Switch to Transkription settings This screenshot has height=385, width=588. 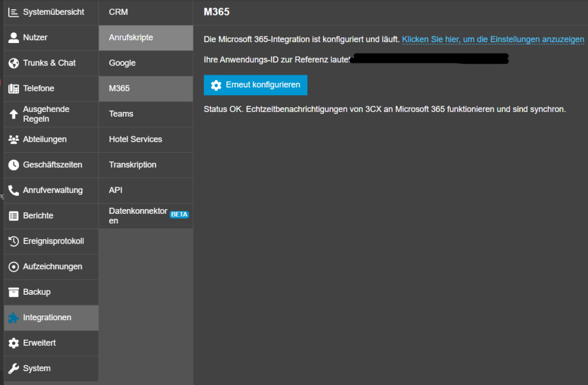tap(146, 165)
